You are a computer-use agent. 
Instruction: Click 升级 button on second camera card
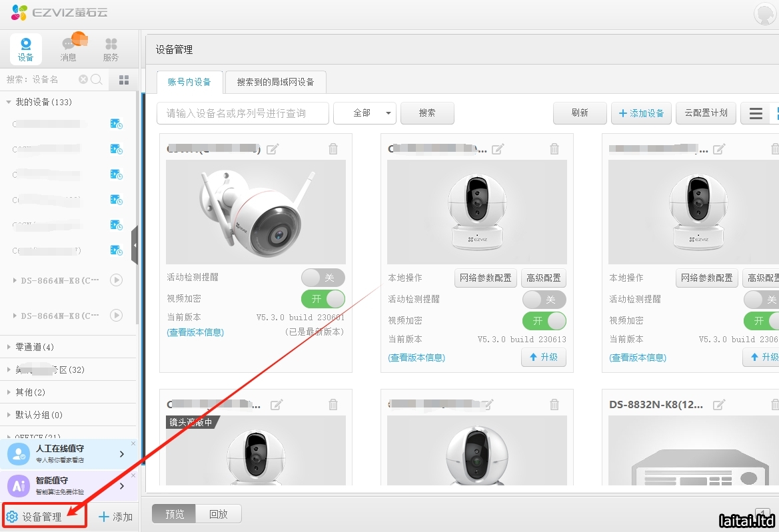(x=543, y=358)
